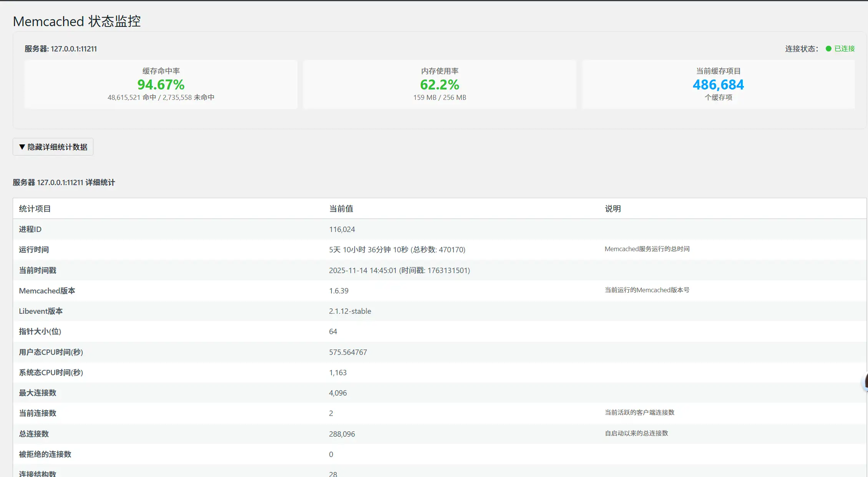Click the 62.2% memory usage value
868x477 pixels.
tap(439, 84)
